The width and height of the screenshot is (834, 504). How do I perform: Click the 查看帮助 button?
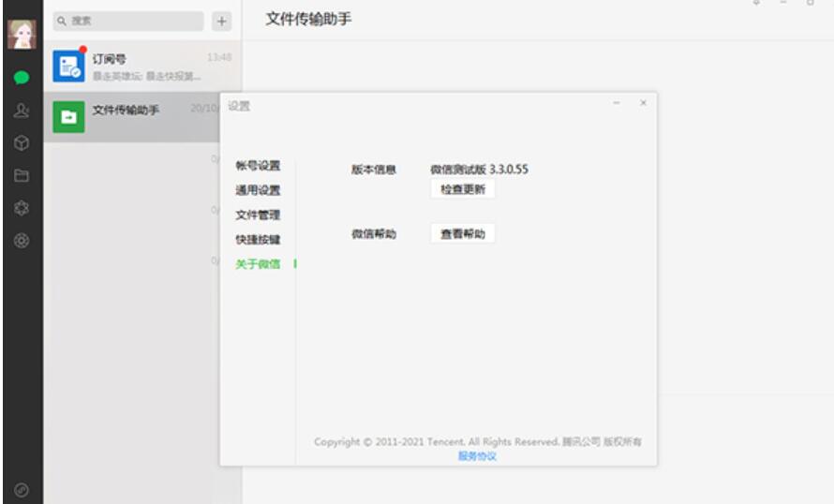(x=463, y=233)
